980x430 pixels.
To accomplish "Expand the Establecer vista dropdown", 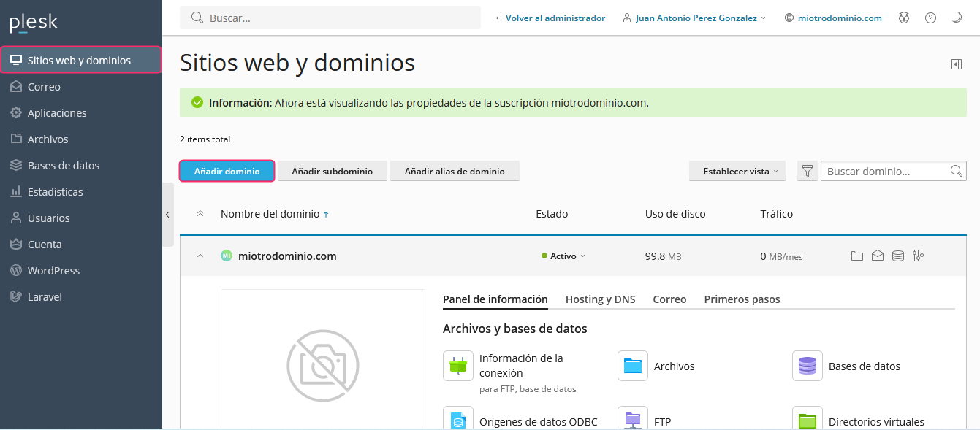I will pyautogui.click(x=737, y=172).
